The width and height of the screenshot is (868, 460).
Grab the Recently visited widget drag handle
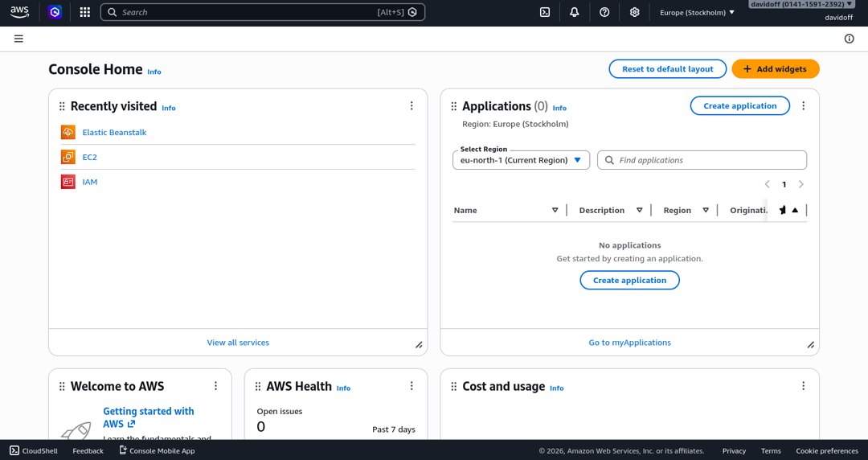click(x=62, y=106)
